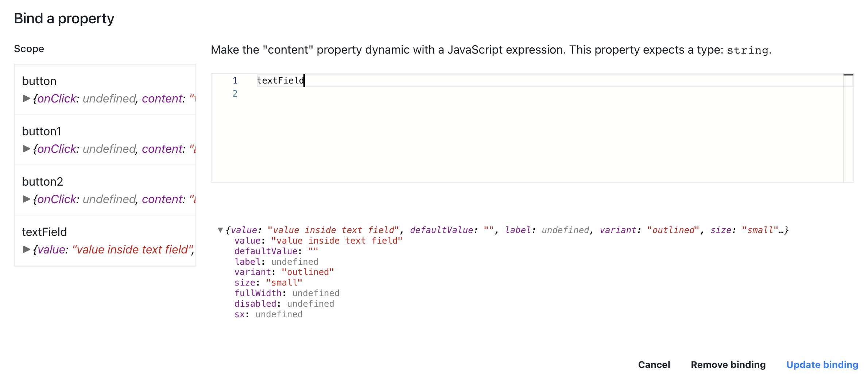Click the editor's vertical scrollbar track

point(848,128)
